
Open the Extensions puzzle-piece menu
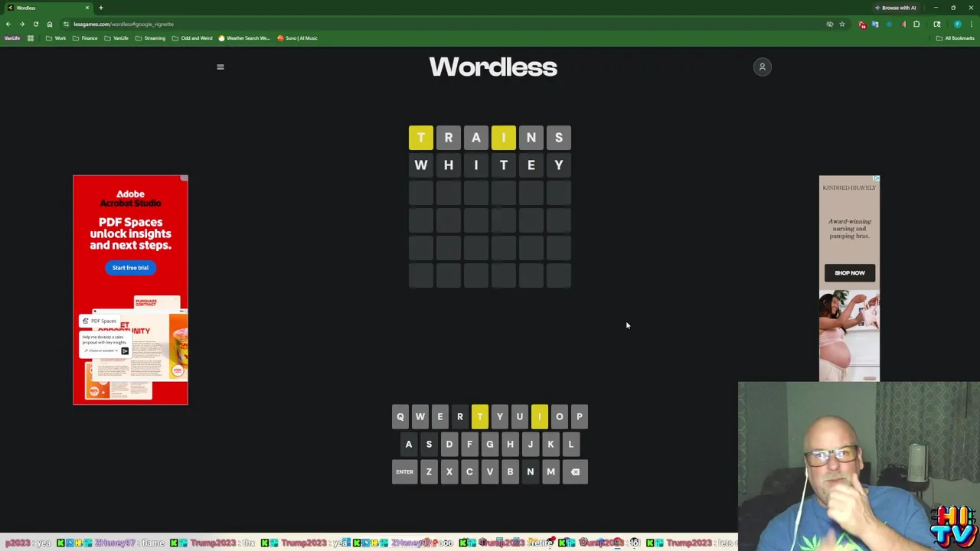[x=916, y=24]
